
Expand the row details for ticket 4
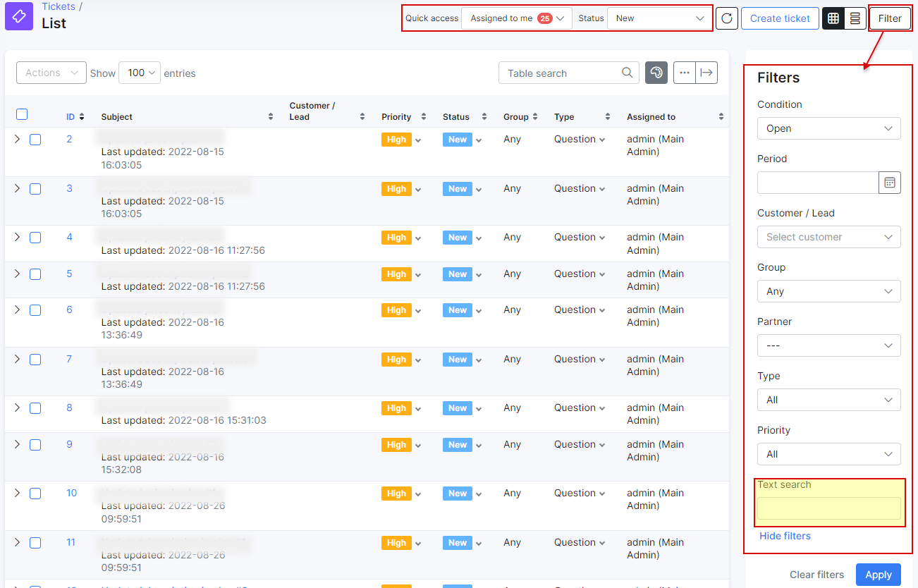(x=18, y=238)
